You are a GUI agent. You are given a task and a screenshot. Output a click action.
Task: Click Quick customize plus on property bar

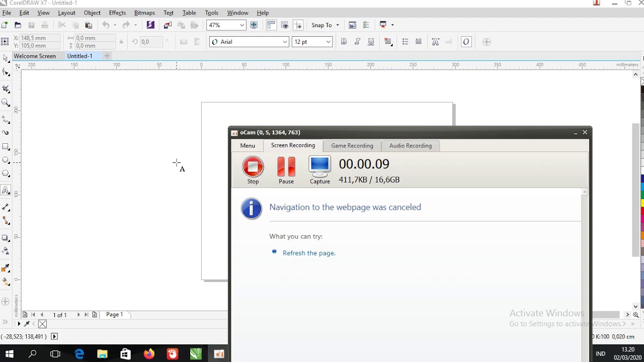pyautogui.click(x=487, y=42)
